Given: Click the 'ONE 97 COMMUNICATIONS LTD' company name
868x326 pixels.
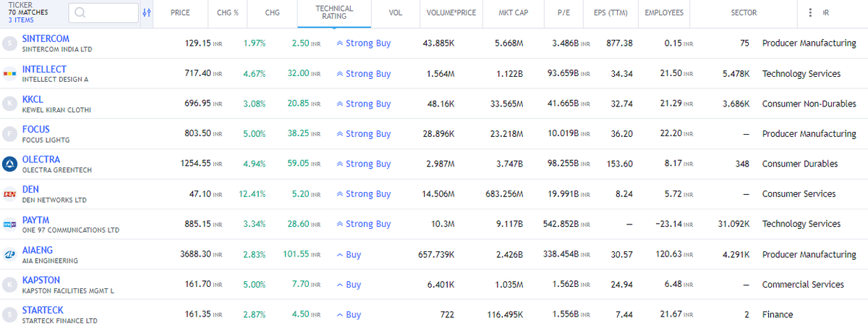Looking at the screenshot, I should (71, 230).
